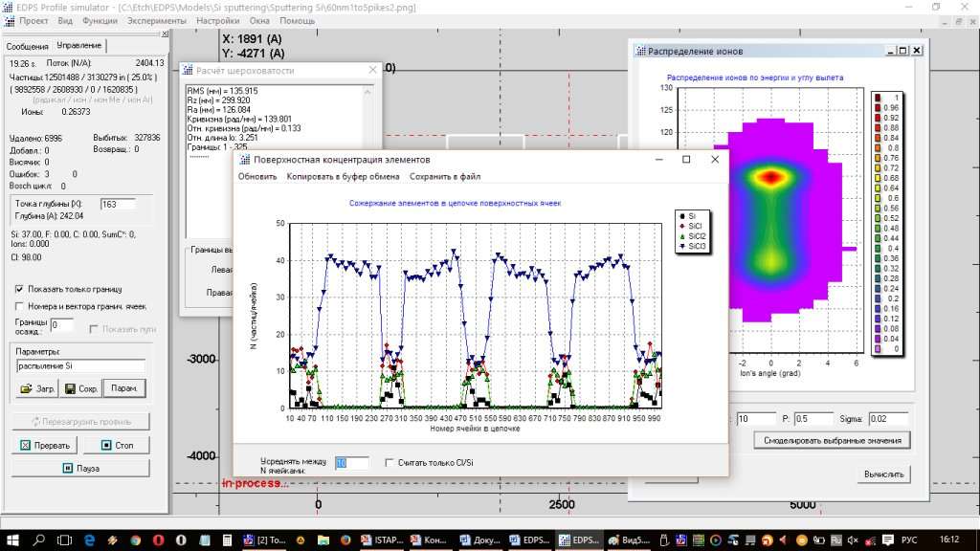Switch to the Сообщения tab
This screenshot has width=980, height=551.
pyautogui.click(x=27, y=46)
